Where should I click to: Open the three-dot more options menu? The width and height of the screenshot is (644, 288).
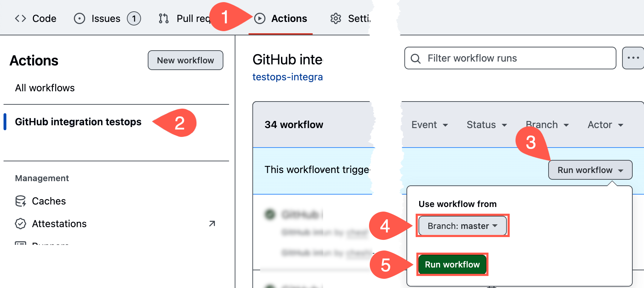point(633,58)
